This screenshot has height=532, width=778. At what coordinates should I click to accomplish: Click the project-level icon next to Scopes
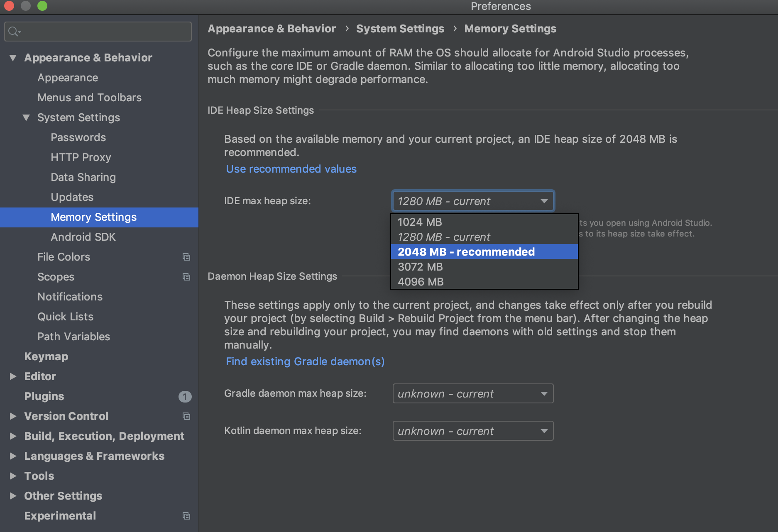[x=186, y=277]
